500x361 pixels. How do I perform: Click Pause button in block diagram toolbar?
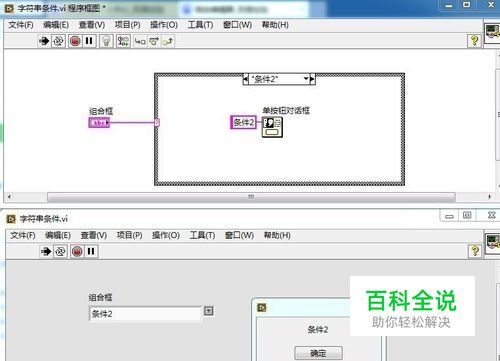pyautogui.click(x=89, y=41)
